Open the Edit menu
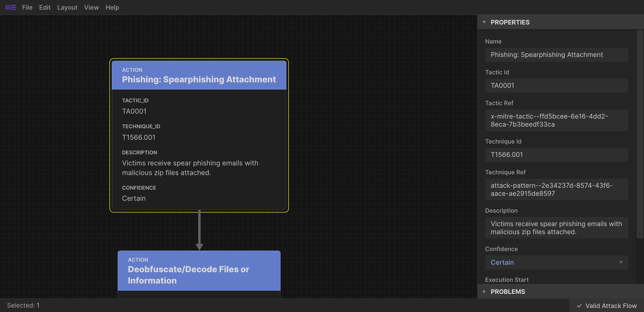 (45, 7)
